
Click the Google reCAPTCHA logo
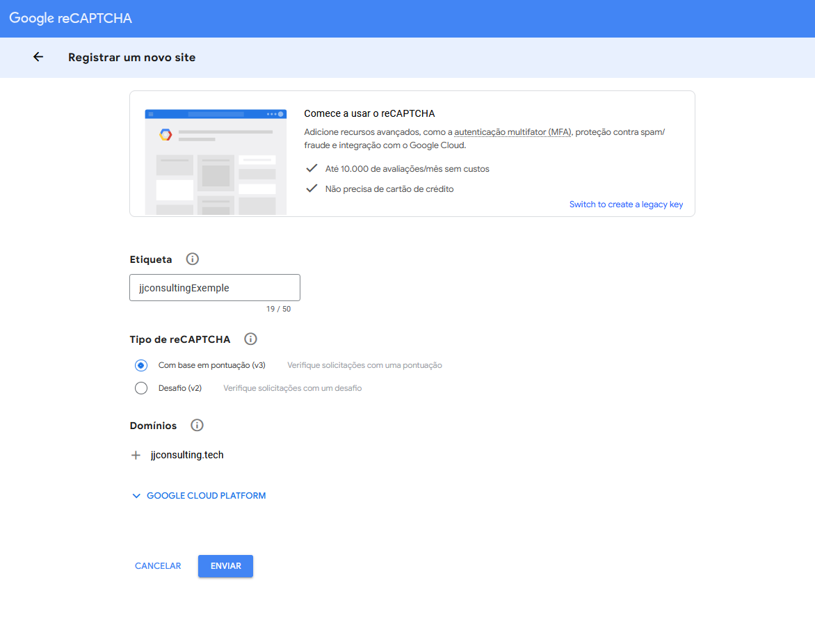click(71, 18)
